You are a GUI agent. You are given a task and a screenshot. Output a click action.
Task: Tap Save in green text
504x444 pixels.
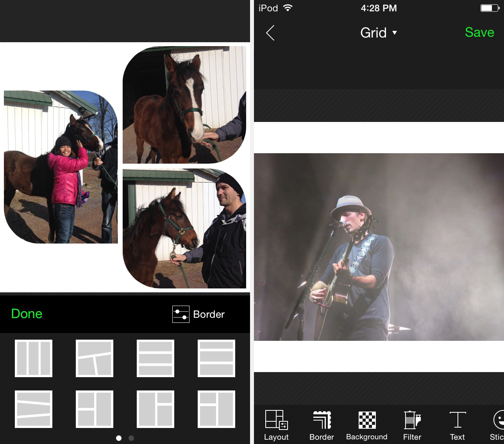point(479,32)
